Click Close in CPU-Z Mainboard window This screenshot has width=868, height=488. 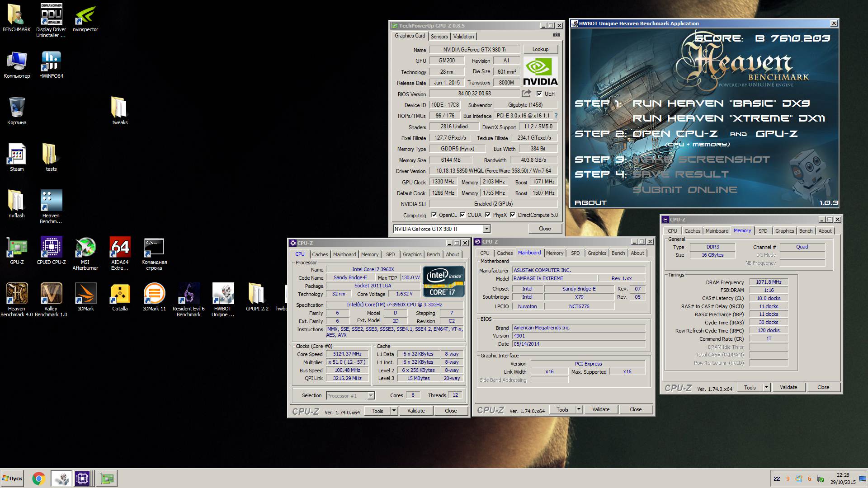[x=636, y=409]
